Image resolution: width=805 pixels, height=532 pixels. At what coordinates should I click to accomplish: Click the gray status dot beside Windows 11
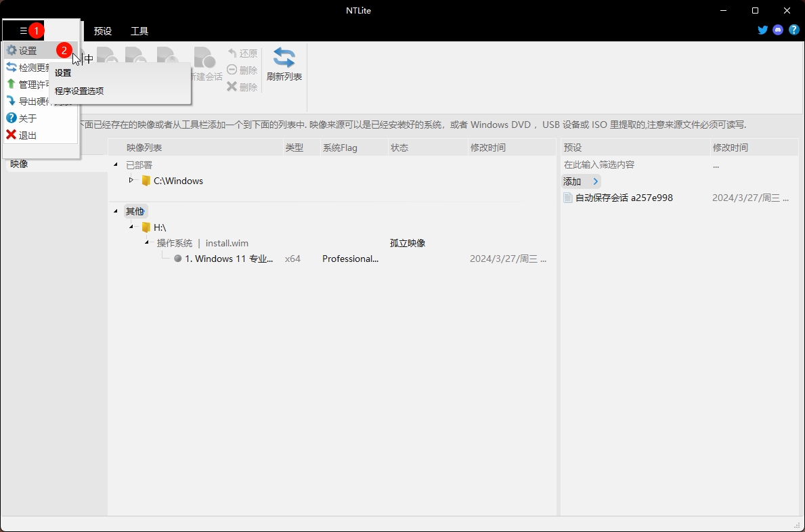pyautogui.click(x=177, y=259)
